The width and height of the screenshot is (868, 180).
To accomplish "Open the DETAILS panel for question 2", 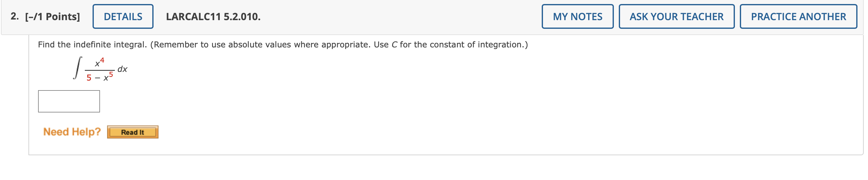I will [122, 16].
